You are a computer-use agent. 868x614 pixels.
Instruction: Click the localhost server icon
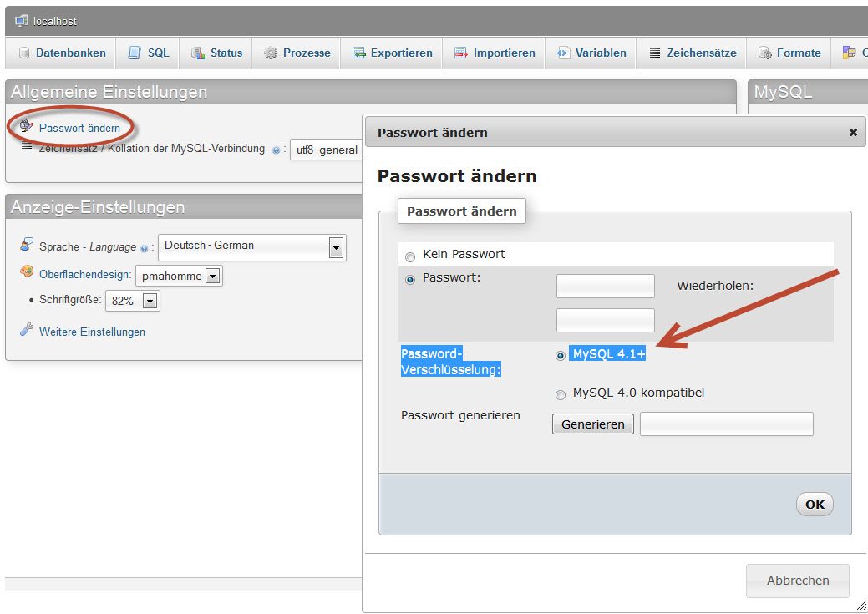pos(22,21)
